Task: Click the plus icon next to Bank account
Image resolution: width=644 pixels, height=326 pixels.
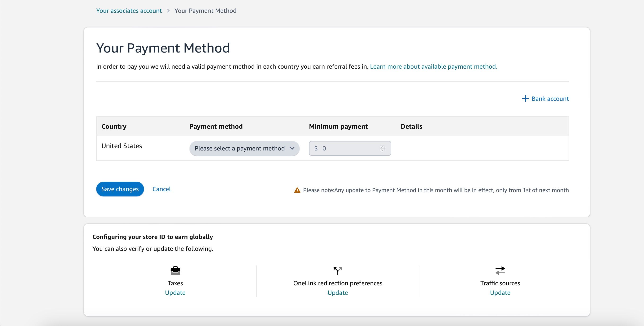Action: point(525,99)
